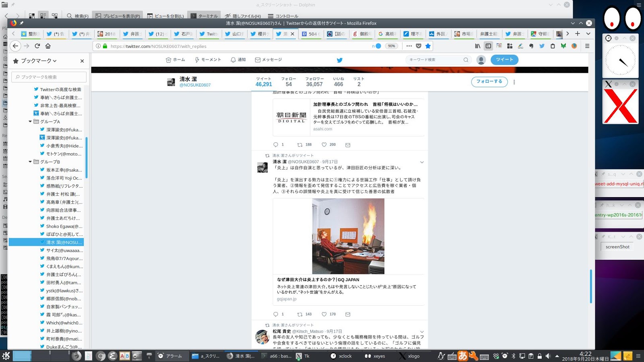Open a new Firefox tab
The height and width of the screenshot is (362, 644).
578,34
